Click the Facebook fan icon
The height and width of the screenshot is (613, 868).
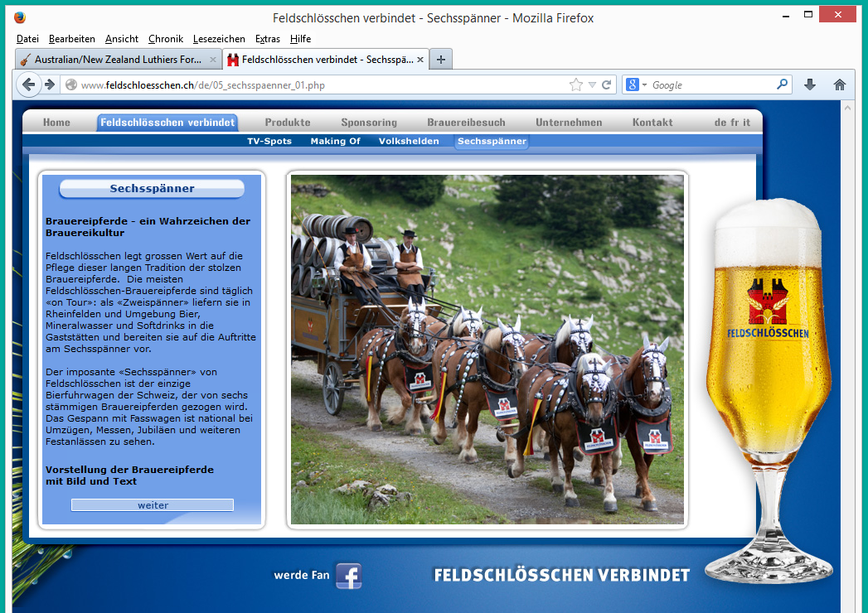349,576
